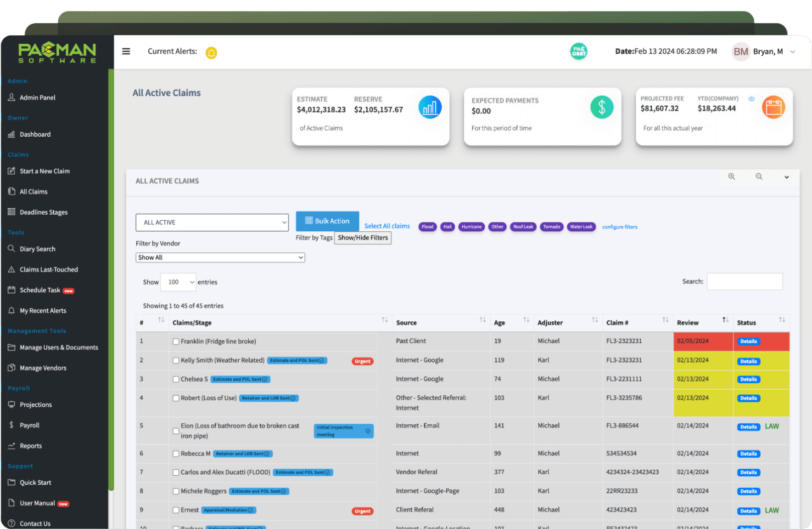This screenshot has height=529, width=812.
Task: Click the Select All claims link
Action: click(x=387, y=226)
